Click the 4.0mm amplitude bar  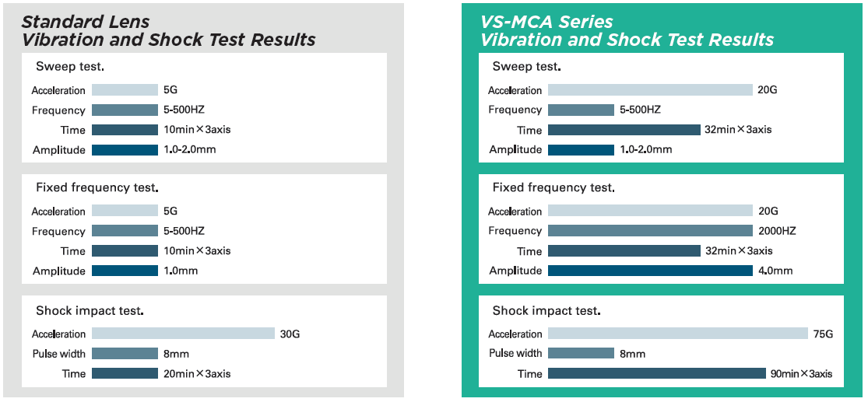[650, 271]
